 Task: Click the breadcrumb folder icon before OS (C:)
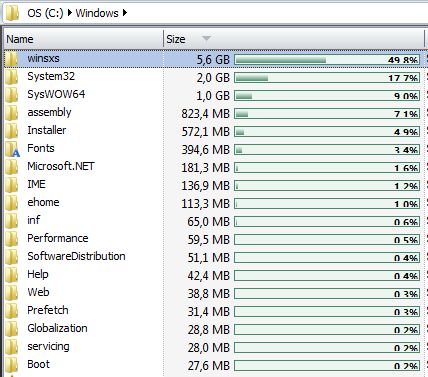coord(13,13)
